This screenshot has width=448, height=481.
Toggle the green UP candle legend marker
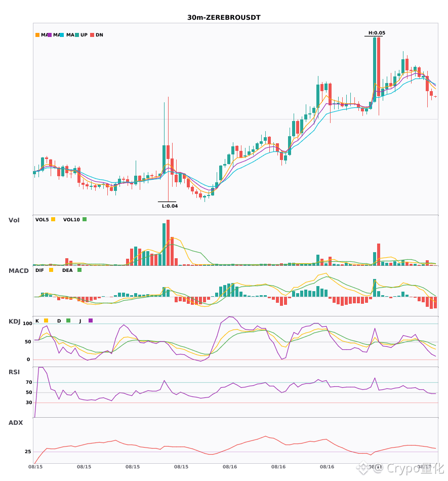[77, 35]
